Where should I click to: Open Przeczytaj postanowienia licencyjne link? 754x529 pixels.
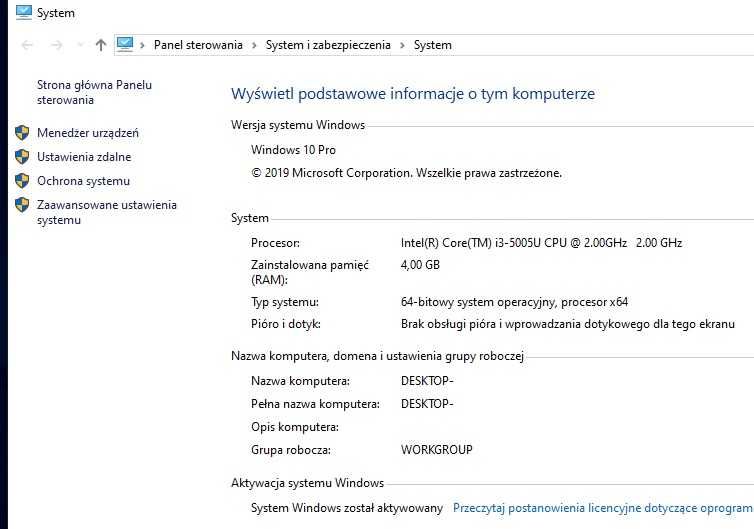click(602, 508)
